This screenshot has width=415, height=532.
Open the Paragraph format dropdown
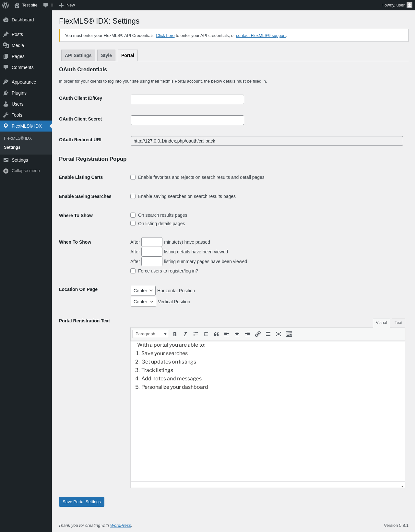[150, 334]
